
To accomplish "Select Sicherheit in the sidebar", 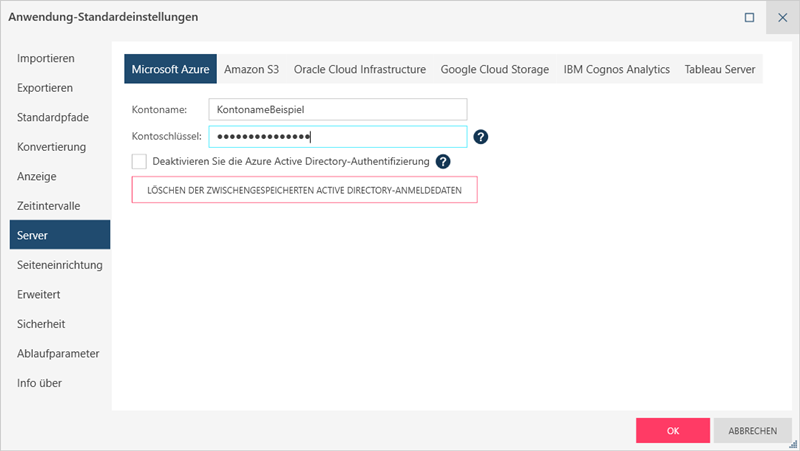I will 41,324.
